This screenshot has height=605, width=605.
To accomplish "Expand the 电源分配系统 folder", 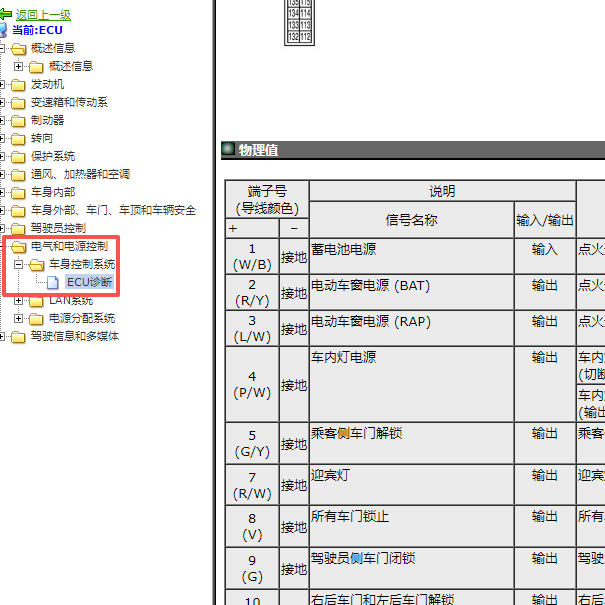I will coord(18,318).
